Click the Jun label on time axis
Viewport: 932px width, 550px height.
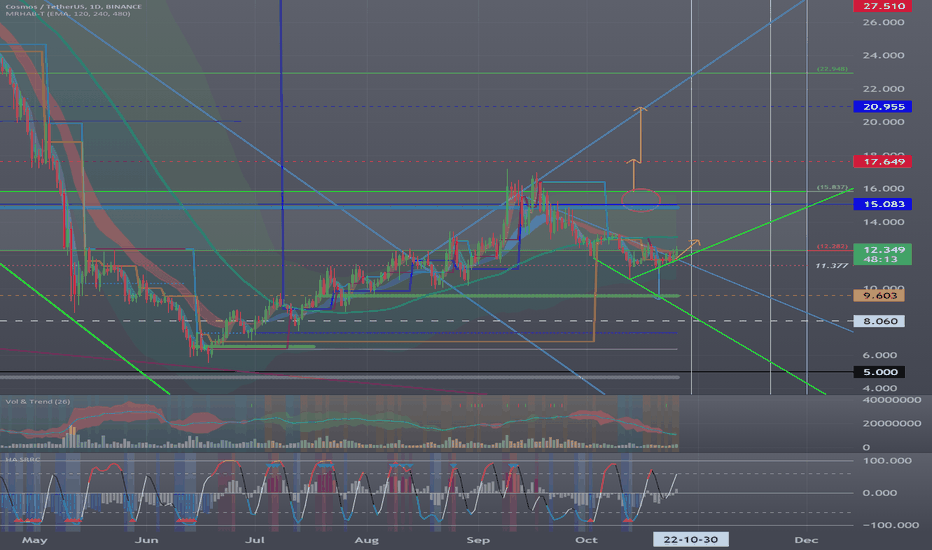146,540
